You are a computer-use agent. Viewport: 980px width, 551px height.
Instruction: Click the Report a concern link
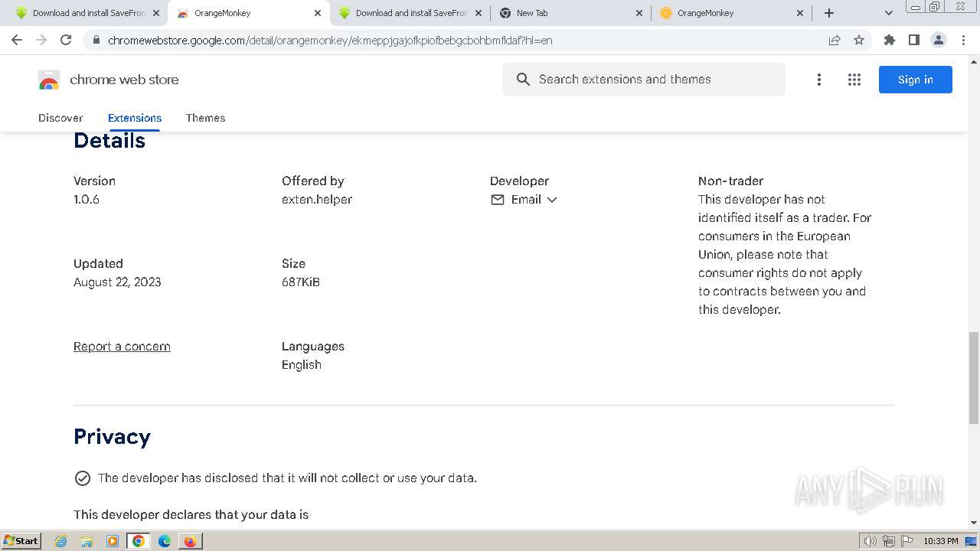point(122,347)
